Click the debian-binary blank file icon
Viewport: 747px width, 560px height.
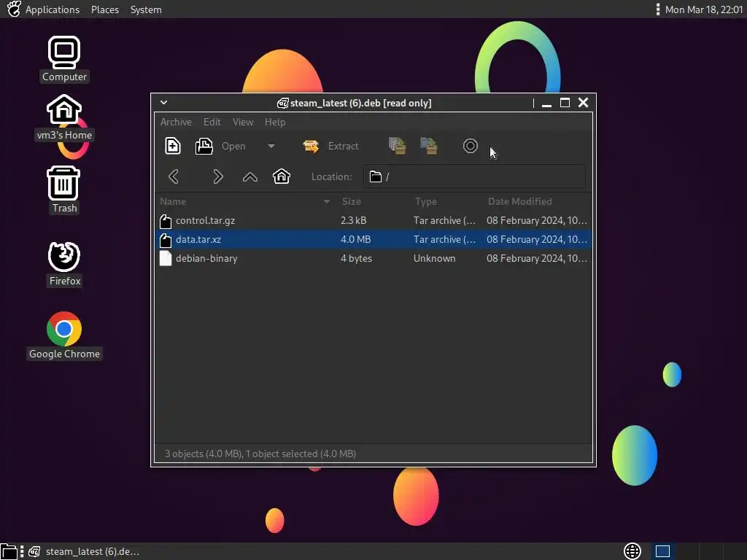(x=166, y=259)
